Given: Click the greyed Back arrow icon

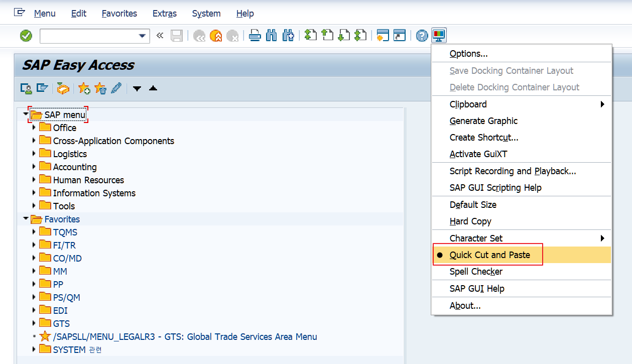Looking at the screenshot, I should pos(199,36).
